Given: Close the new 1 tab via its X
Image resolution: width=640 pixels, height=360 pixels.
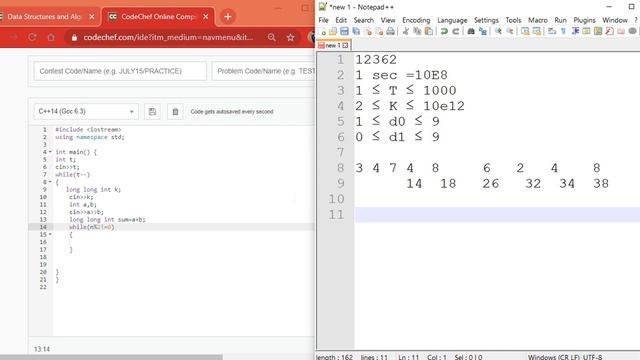Looking at the screenshot, I should (345, 45).
